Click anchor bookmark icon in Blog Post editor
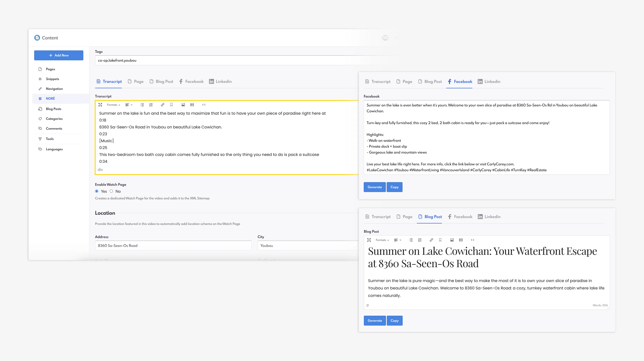This screenshot has height=361, width=644. [440, 240]
